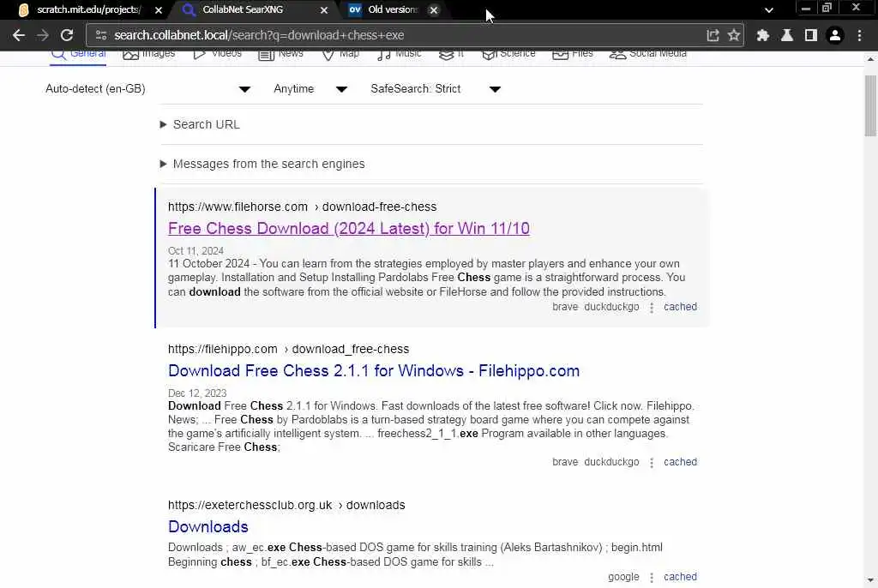Click the forward navigation arrow
The width and height of the screenshot is (878, 588).
[x=43, y=35]
